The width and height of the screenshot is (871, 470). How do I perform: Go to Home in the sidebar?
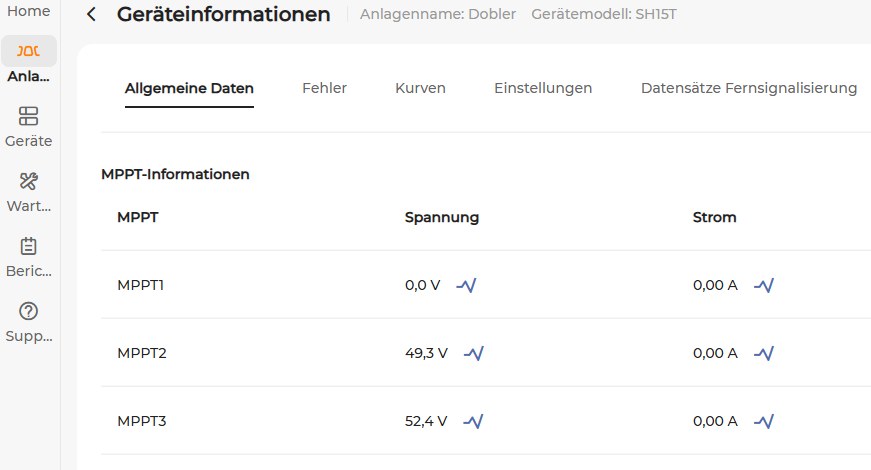click(x=28, y=11)
